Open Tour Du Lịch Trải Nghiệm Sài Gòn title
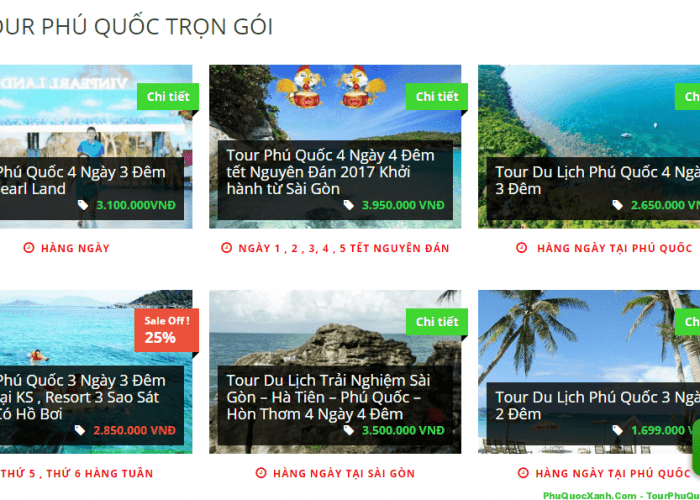The image size is (700, 500). (x=328, y=397)
